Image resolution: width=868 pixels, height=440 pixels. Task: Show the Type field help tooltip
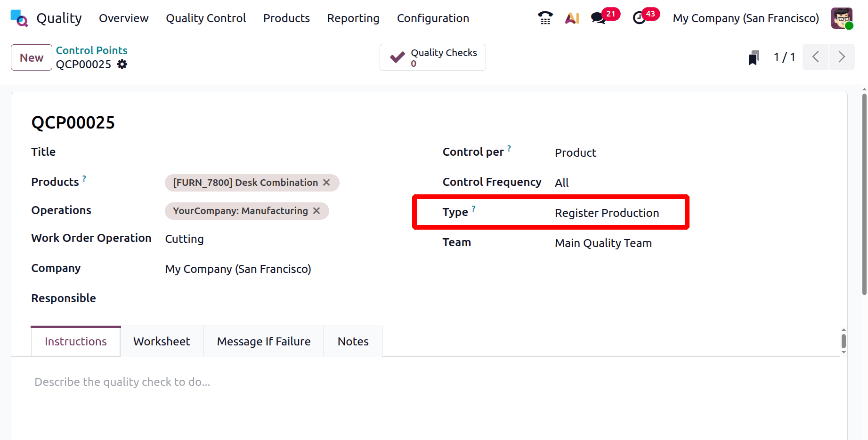click(x=474, y=208)
